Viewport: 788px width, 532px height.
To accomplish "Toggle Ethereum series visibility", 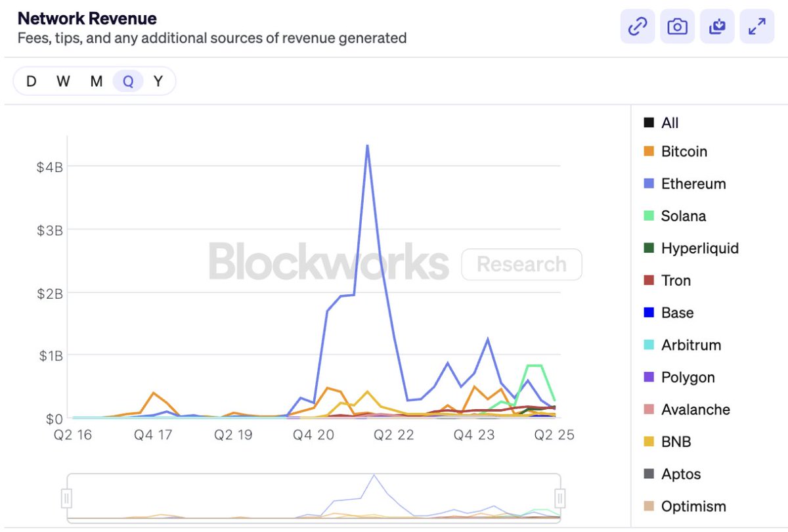I will pos(693,184).
